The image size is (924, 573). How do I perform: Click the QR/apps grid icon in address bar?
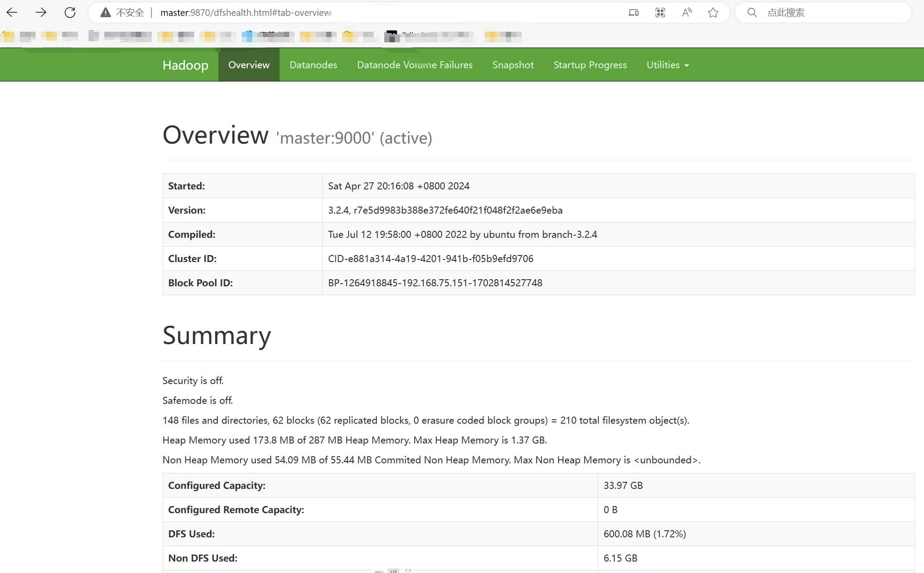[x=660, y=13]
